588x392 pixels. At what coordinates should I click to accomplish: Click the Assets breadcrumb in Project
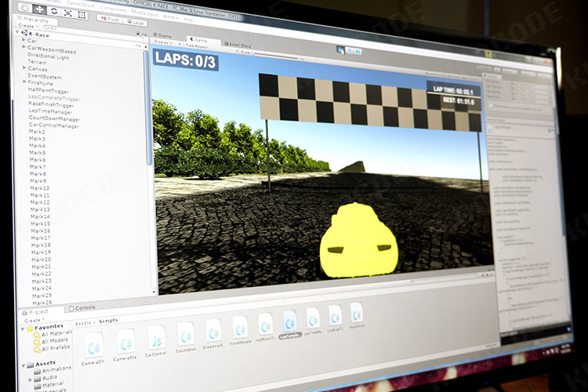(83, 323)
